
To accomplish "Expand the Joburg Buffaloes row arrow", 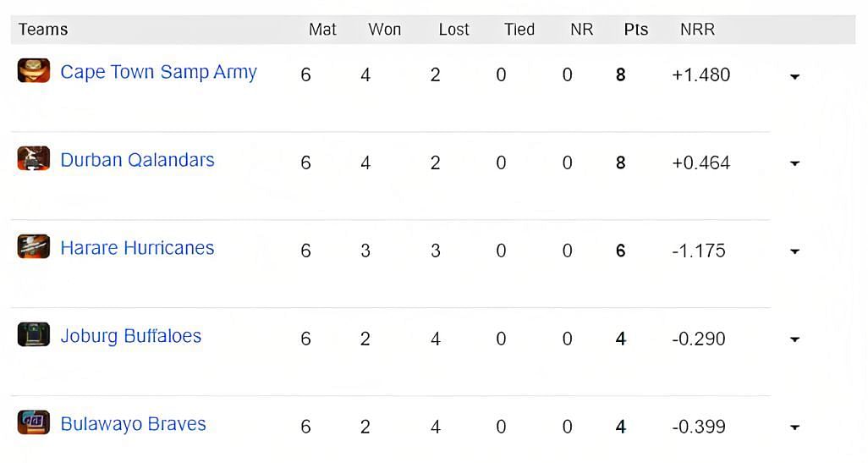I will (795, 339).
